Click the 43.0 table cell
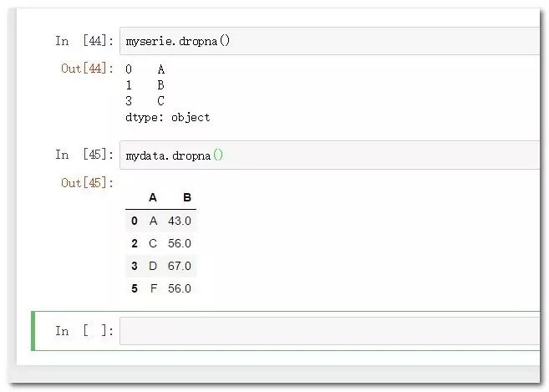 click(x=180, y=221)
